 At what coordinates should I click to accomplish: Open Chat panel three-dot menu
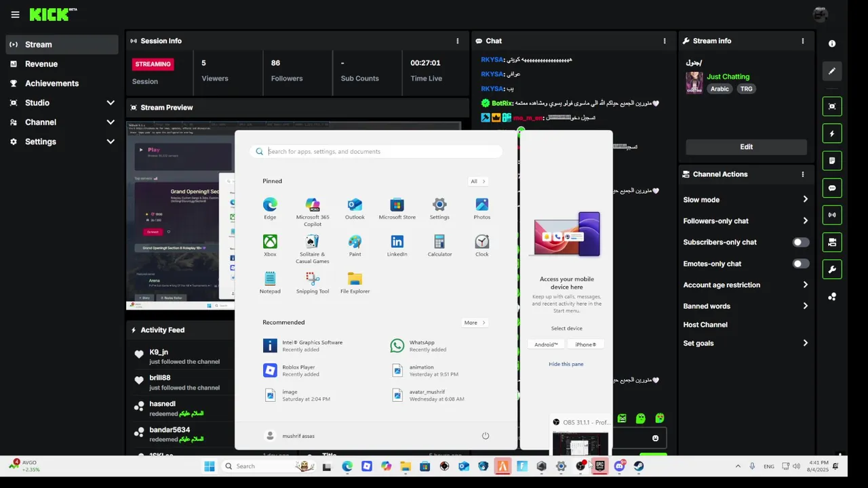click(x=665, y=41)
